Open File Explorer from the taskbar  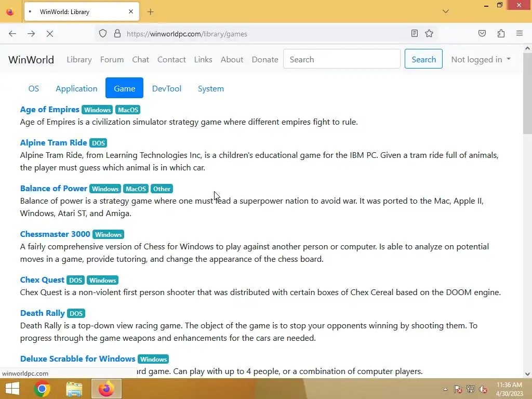[x=74, y=389]
